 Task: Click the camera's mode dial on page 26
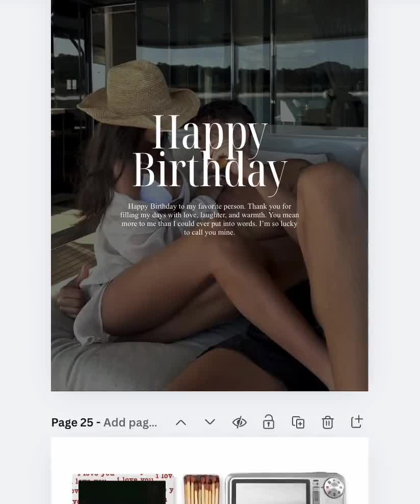click(x=334, y=488)
